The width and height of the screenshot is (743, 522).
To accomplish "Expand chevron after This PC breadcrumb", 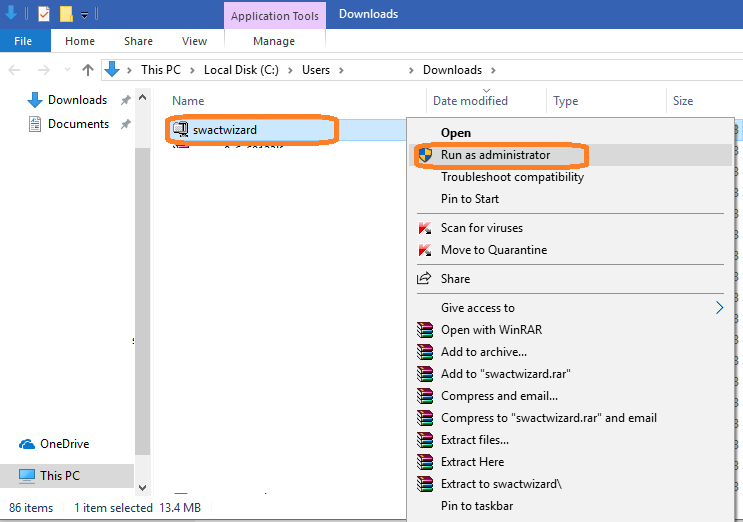I will 192,70.
